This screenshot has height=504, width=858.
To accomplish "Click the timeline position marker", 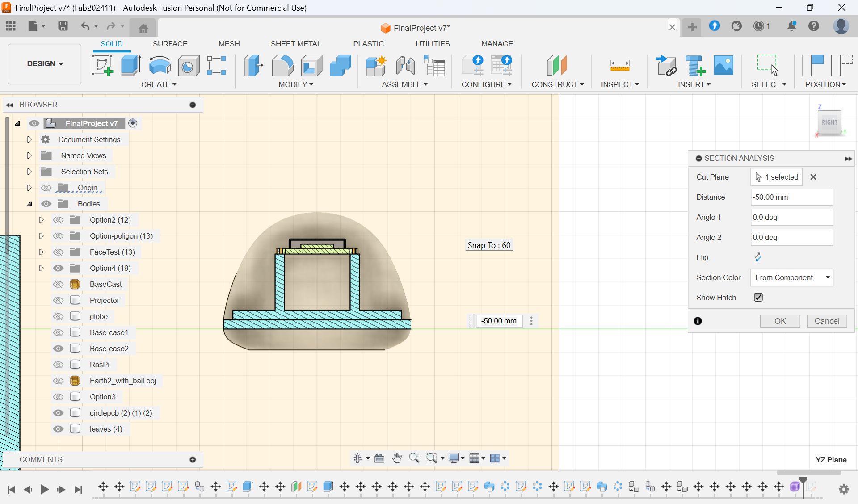I will [803, 487].
